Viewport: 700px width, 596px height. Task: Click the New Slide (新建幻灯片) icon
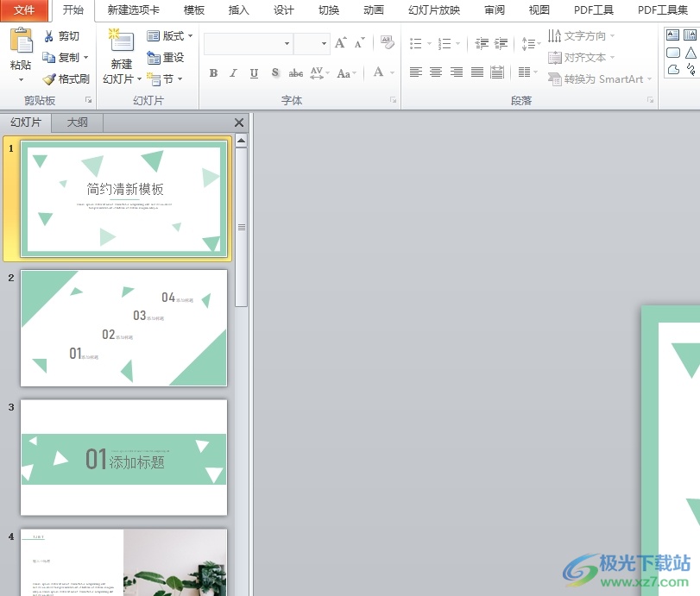click(122, 41)
